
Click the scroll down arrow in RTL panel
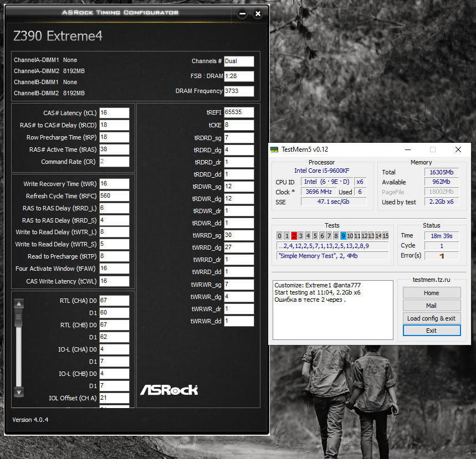click(19, 392)
